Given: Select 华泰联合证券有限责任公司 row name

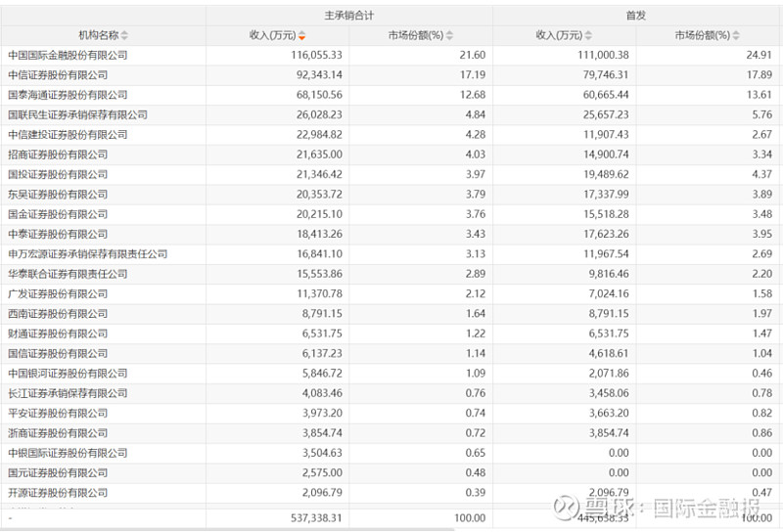Looking at the screenshot, I should [x=68, y=274].
